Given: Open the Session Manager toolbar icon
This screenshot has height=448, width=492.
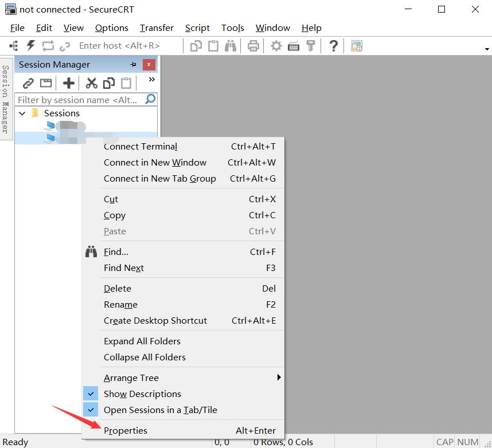Looking at the screenshot, I should click(x=14, y=46).
